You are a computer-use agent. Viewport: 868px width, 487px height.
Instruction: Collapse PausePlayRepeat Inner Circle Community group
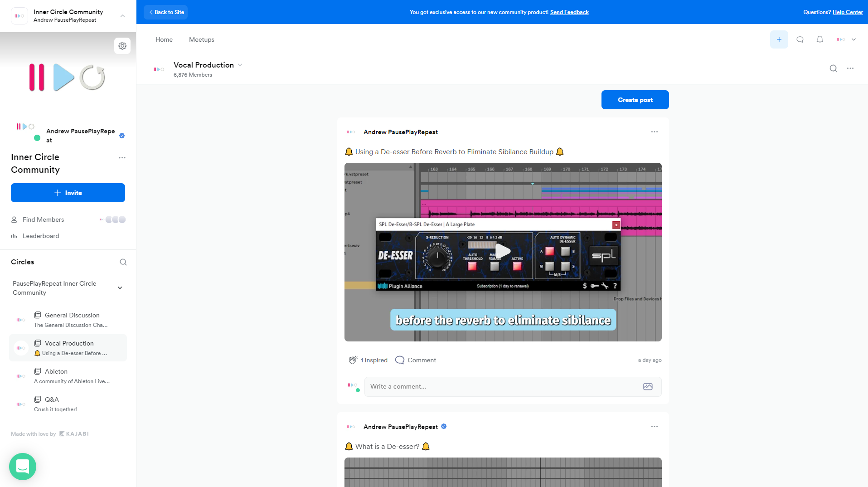120,288
